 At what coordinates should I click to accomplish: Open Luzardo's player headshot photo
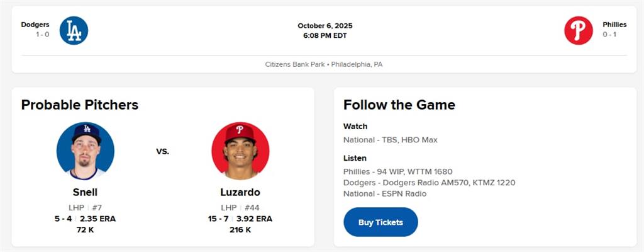[x=240, y=151]
